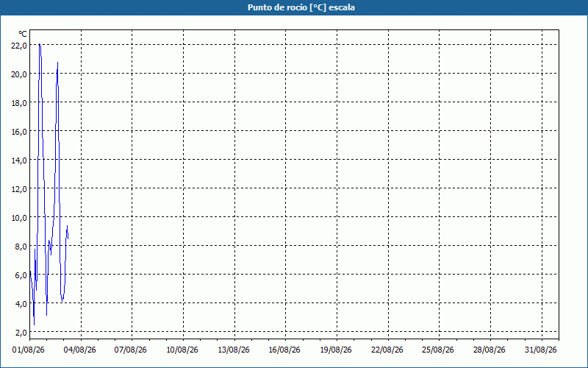Click the 10/08/26 date label

[x=182, y=350]
